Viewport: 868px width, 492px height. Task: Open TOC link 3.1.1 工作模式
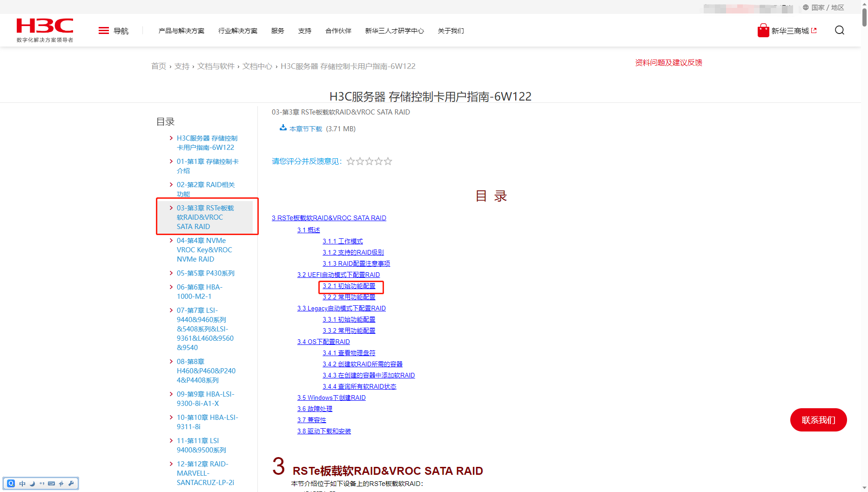click(343, 241)
